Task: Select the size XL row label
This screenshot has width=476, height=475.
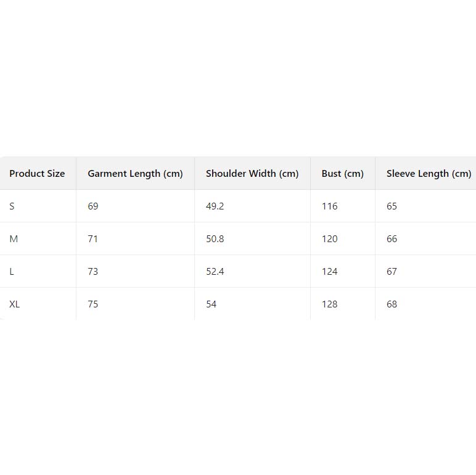Action: [x=15, y=304]
